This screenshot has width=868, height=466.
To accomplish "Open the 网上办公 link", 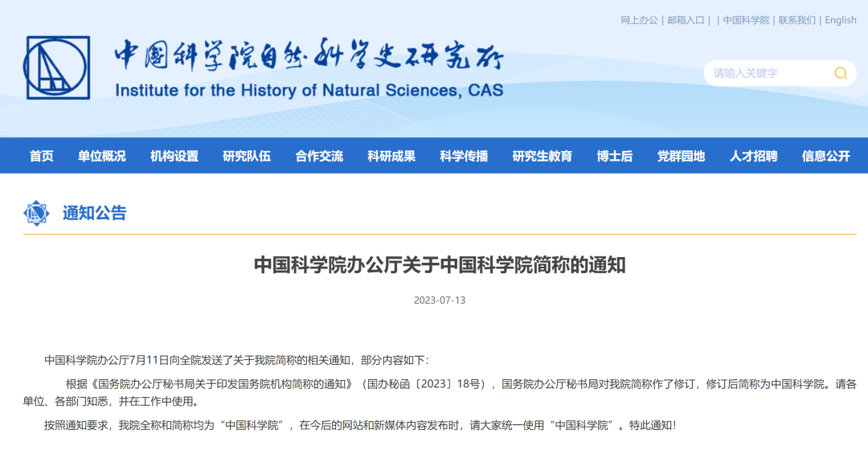I will (639, 20).
